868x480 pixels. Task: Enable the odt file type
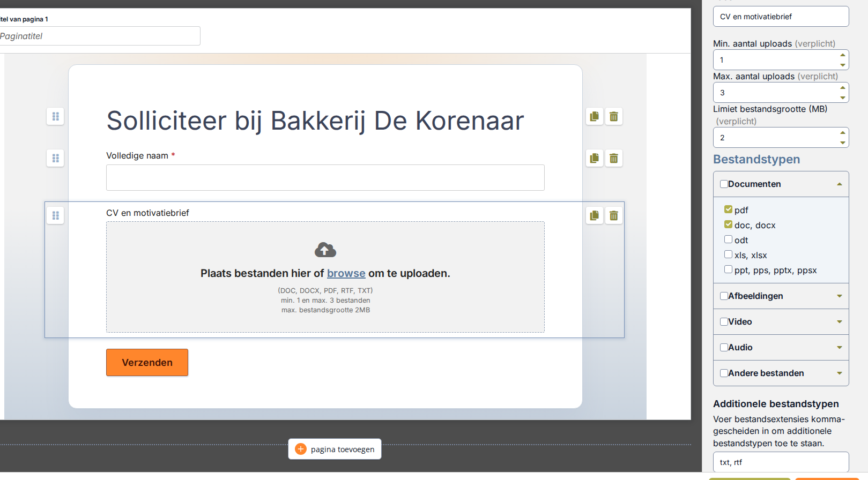pos(728,239)
